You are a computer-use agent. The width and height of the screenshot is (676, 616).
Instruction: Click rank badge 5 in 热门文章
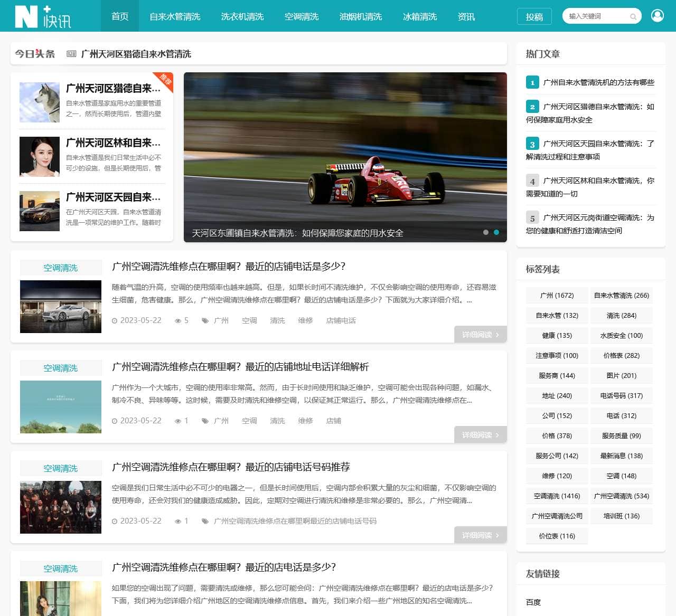tap(532, 218)
